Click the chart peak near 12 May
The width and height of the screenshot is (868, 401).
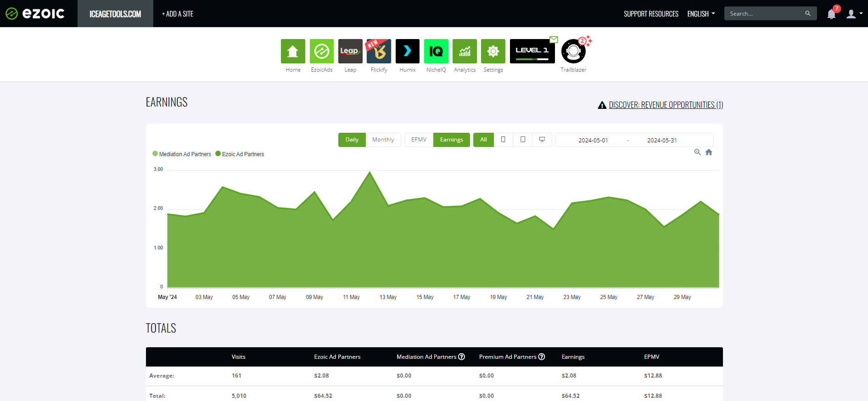[370, 172]
